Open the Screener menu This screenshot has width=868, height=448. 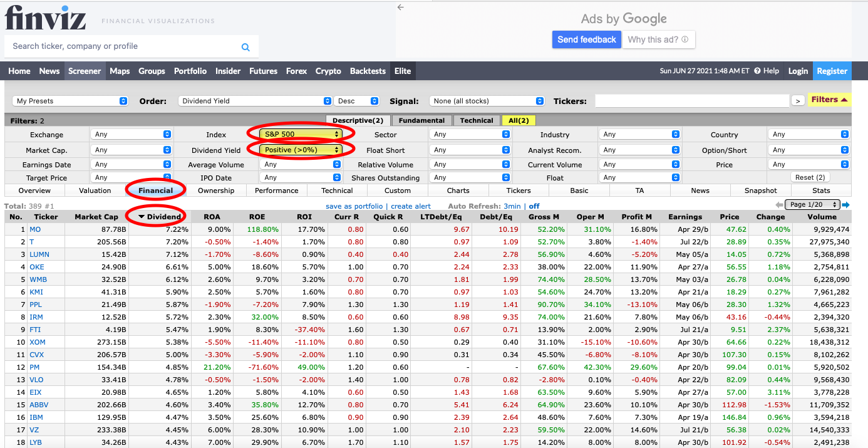85,71
